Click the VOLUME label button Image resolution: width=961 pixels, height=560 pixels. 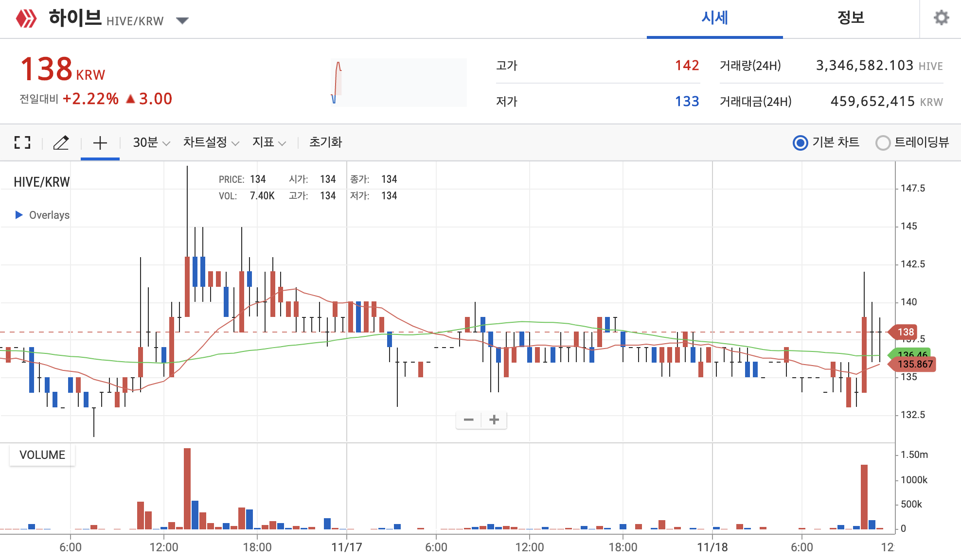(42, 455)
